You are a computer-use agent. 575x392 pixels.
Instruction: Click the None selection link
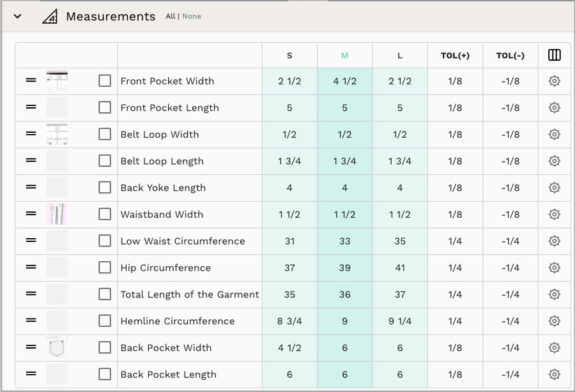pyautogui.click(x=192, y=16)
